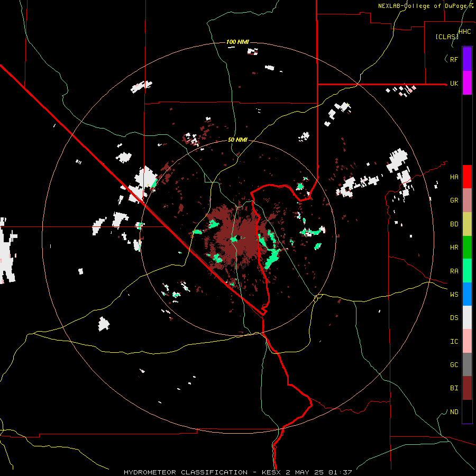Select the olive-yellow BD legend swatch

coord(467,224)
